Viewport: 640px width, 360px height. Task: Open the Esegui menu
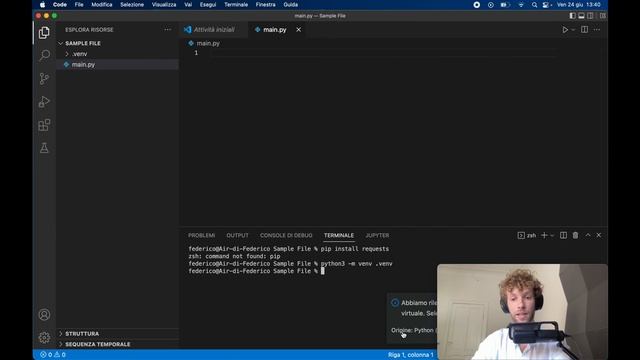208,5
